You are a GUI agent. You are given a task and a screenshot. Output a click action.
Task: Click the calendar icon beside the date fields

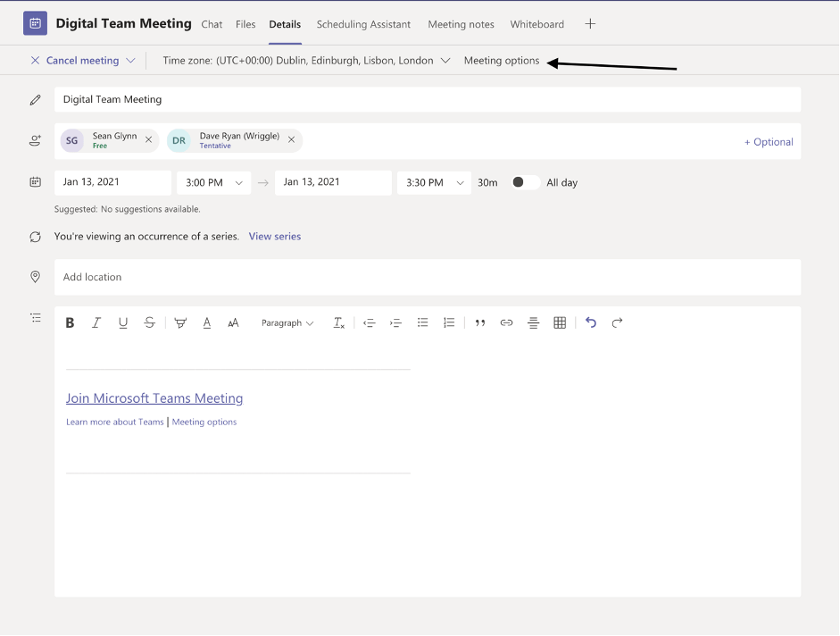(x=36, y=182)
